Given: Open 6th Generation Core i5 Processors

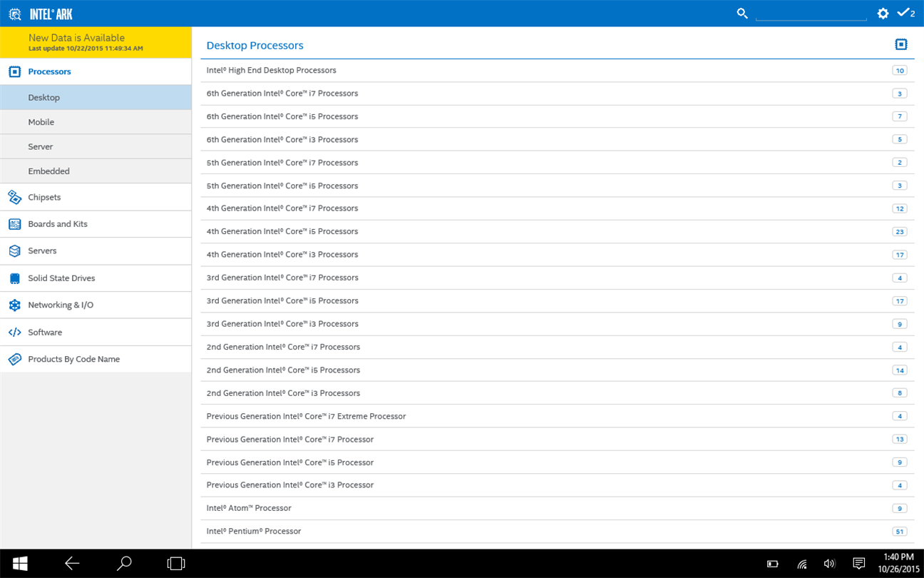Looking at the screenshot, I should [x=558, y=116].
